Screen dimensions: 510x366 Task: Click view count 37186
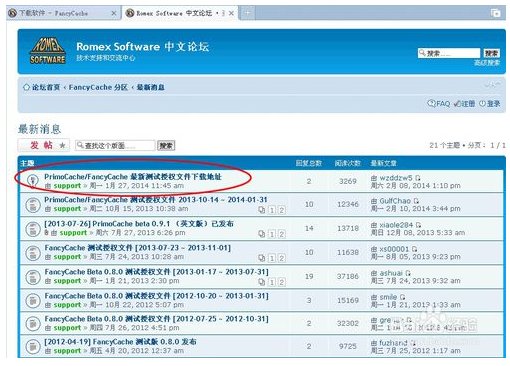click(348, 276)
